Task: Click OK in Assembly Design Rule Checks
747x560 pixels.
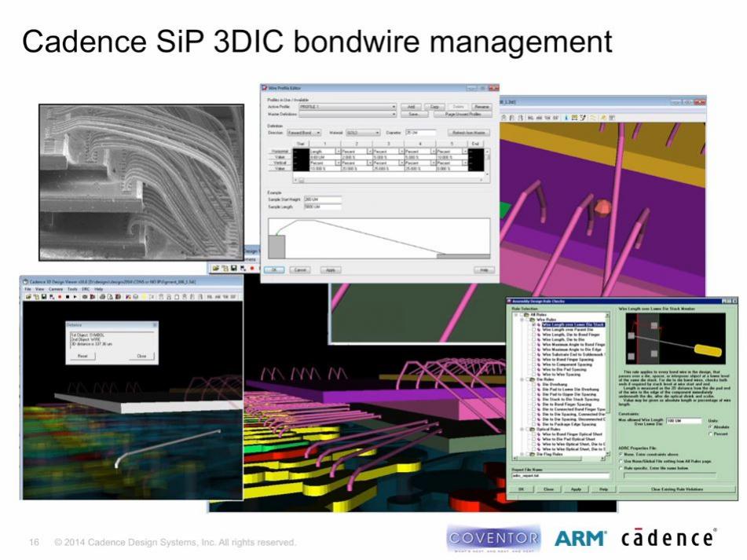Action: pyautogui.click(x=521, y=489)
